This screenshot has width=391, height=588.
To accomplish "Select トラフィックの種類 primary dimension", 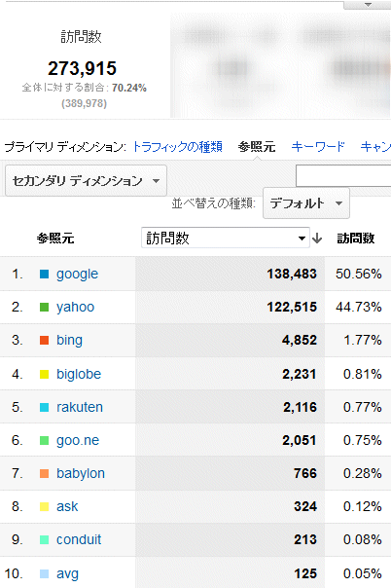I will click(178, 146).
